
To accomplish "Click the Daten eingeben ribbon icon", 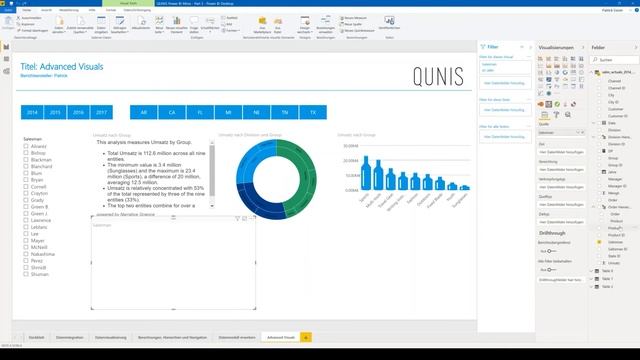I will point(101,24).
